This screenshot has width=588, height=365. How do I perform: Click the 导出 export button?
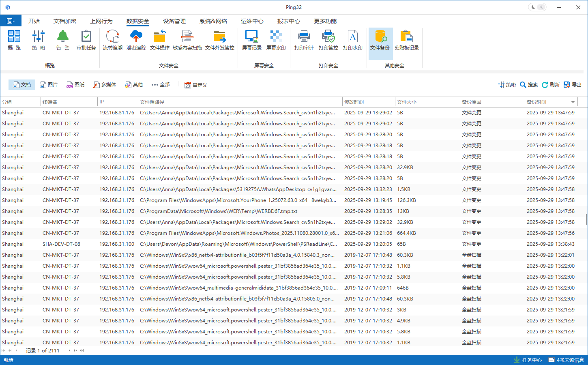click(572, 85)
